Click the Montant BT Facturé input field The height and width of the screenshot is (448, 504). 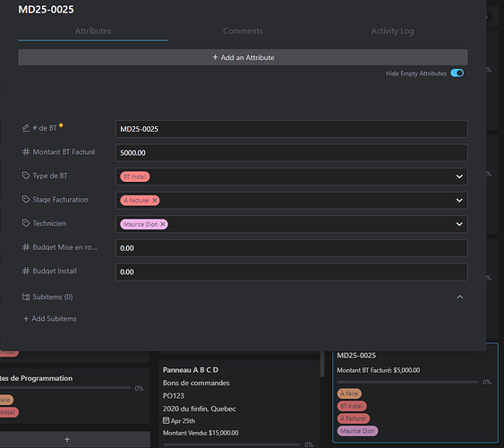pyautogui.click(x=292, y=152)
